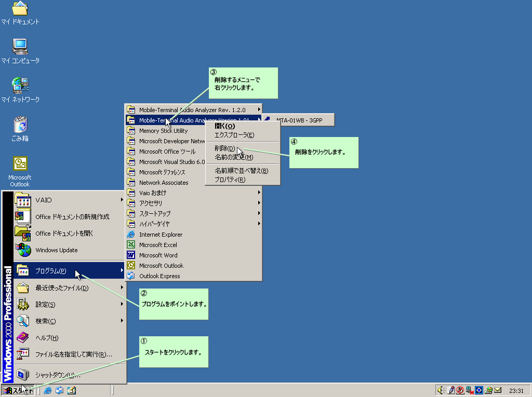
Task: Expand the プログラム(P) submenu
Action: (x=69, y=270)
